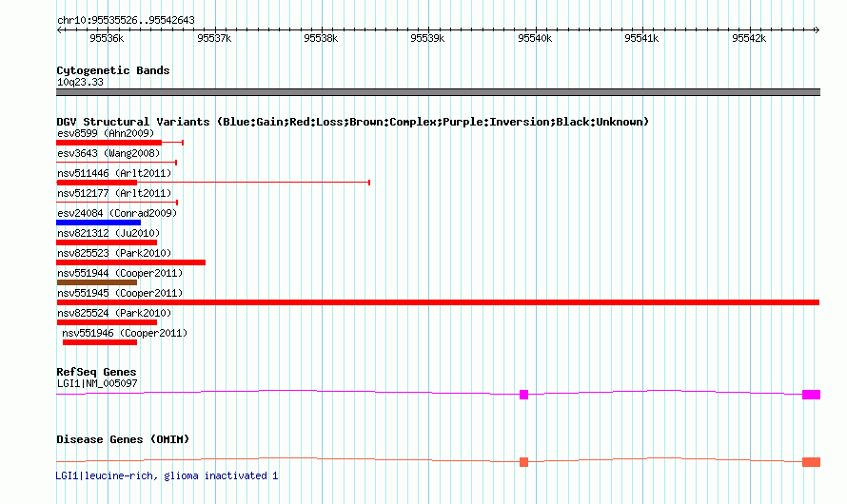
Task: Open the nsv551946 (Cooper2011) variant label
Action: pos(125,333)
